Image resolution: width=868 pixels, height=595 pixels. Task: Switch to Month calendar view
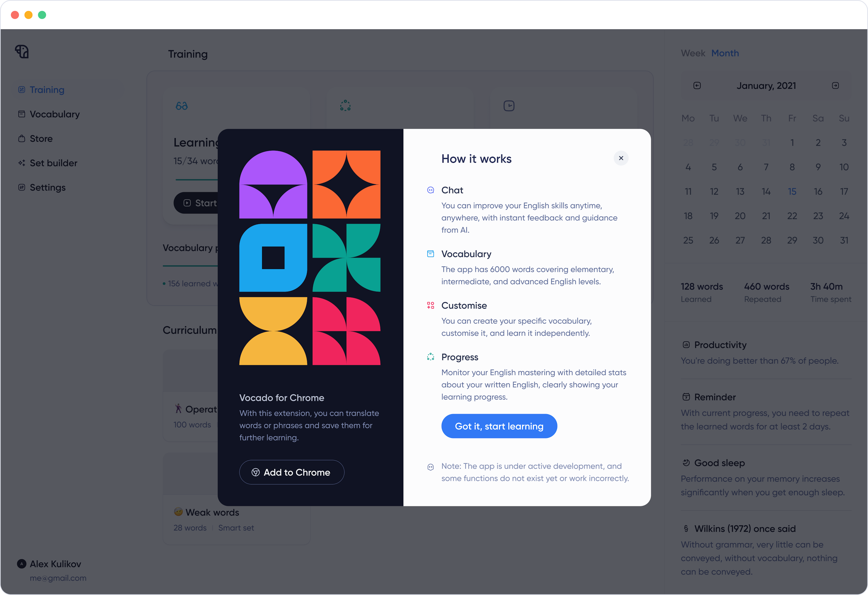pyautogui.click(x=726, y=52)
